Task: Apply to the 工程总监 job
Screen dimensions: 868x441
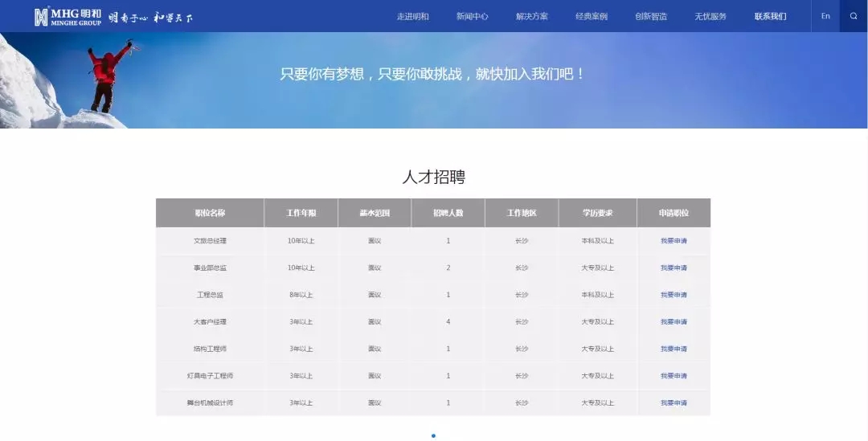Action: point(674,295)
